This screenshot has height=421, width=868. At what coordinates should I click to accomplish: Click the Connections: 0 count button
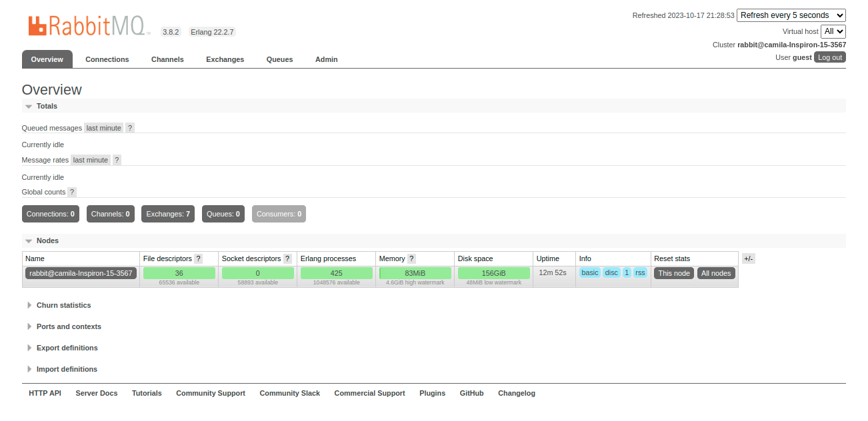pos(51,214)
